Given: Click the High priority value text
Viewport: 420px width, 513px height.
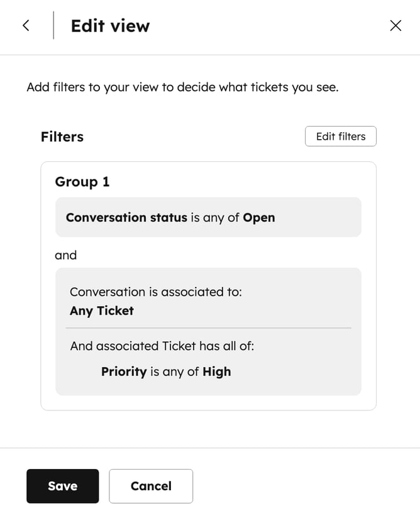Looking at the screenshot, I should [x=216, y=371].
